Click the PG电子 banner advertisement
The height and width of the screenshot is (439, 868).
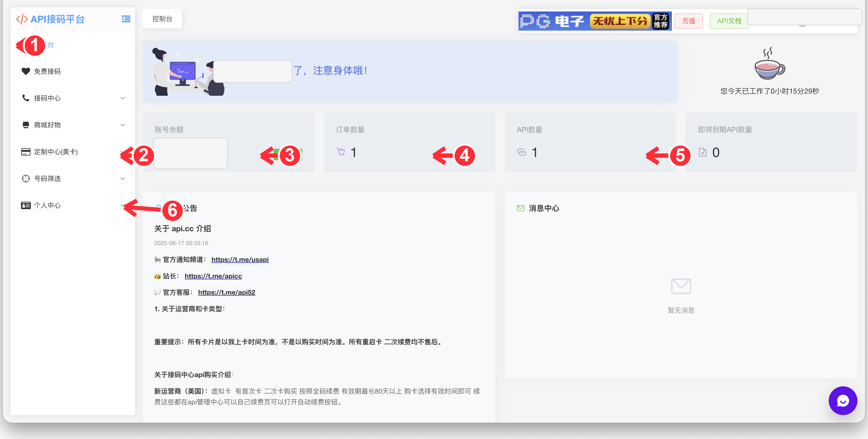595,21
